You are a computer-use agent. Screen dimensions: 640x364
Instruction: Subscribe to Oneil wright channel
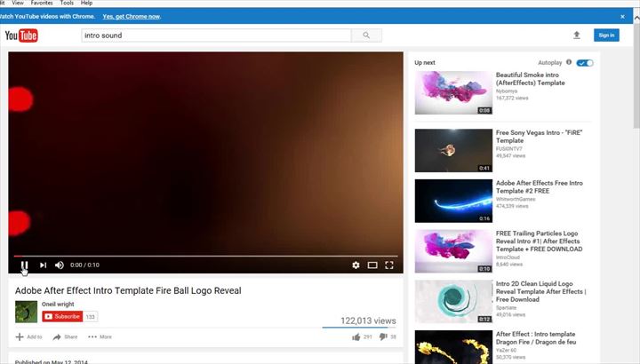pyautogui.click(x=62, y=316)
